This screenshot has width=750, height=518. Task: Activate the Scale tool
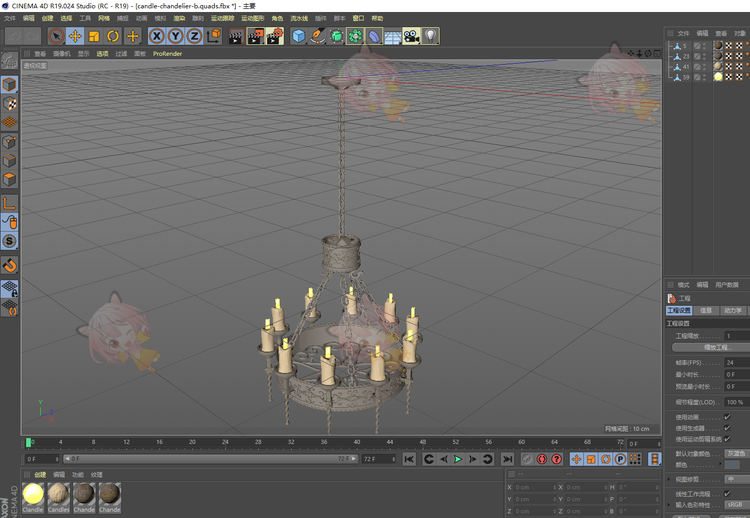pos(94,36)
